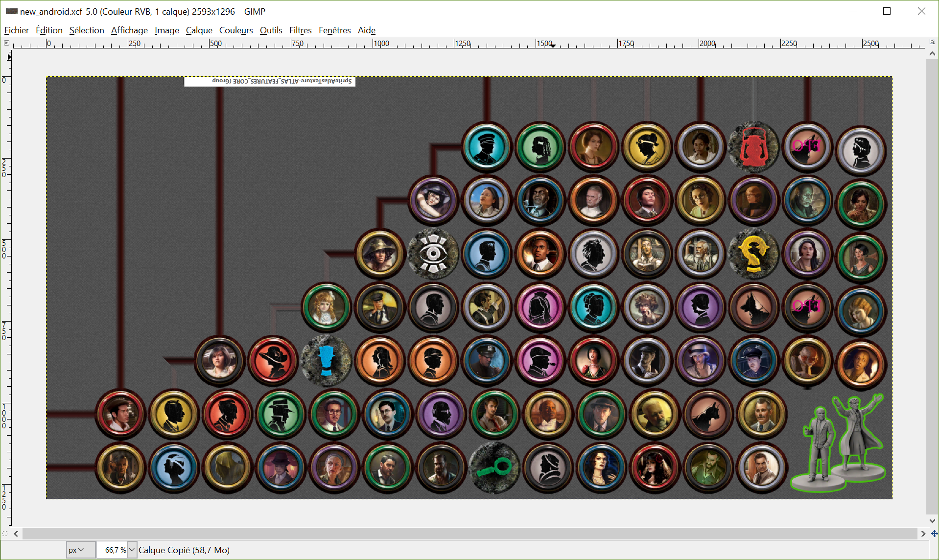Expand the zoom percentage dropdown arrow

132,550
